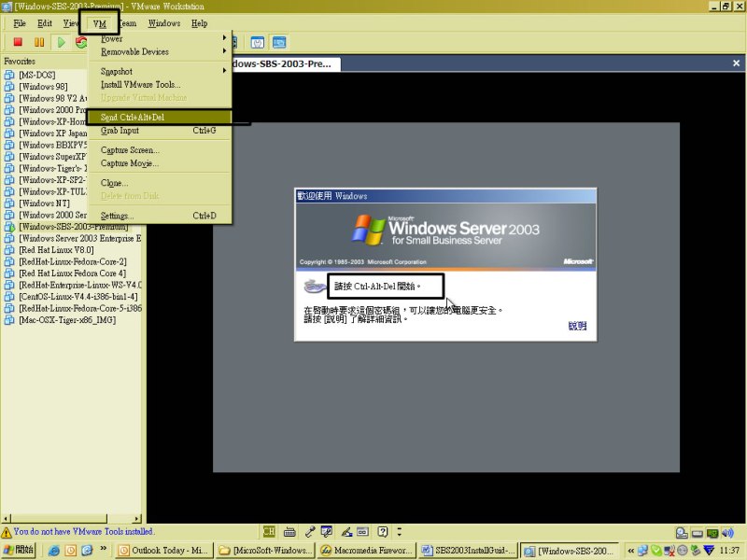Click the Windows 98 VM icon in Favorites
The image size is (747, 560).
coord(9,86)
